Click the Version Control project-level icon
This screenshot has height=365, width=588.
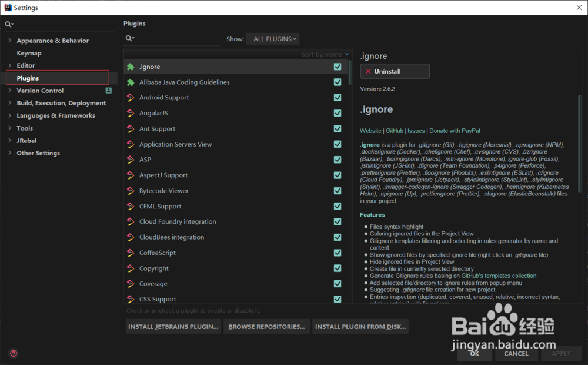[x=108, y=91]
